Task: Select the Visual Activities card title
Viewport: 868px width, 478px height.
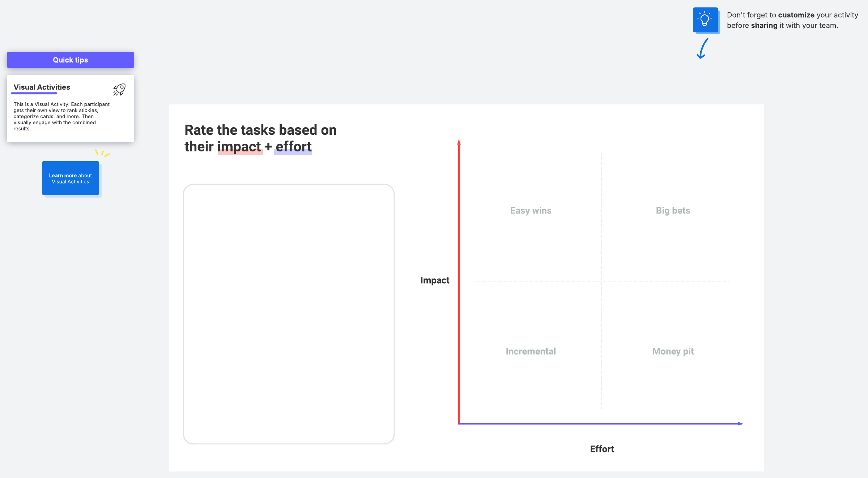Action: coord(42,87)
